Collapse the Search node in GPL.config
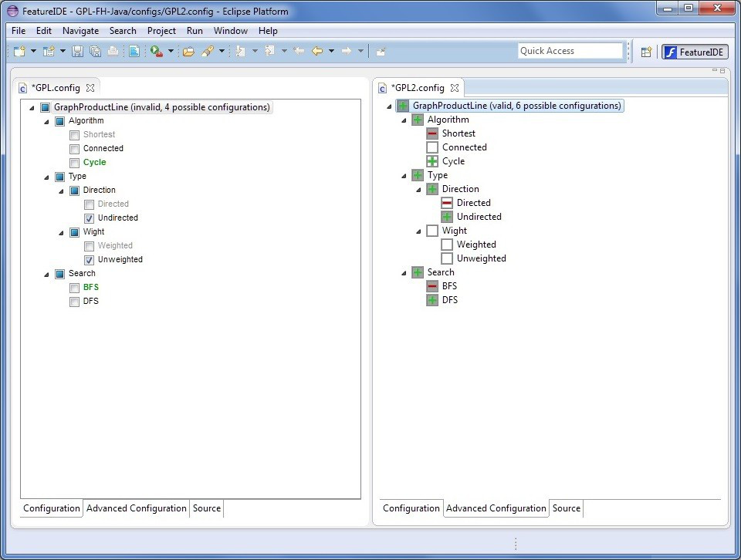The height and width of the screenshot is (560, 741). point(46,275)
